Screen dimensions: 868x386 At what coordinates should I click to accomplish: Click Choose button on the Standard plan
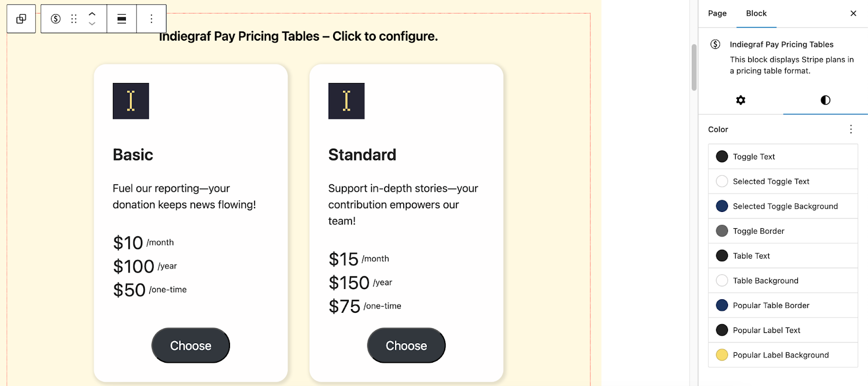406,345
